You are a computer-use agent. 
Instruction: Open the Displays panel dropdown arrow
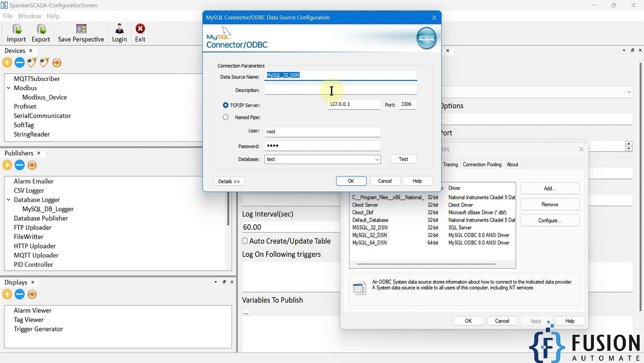coord(216,282)
